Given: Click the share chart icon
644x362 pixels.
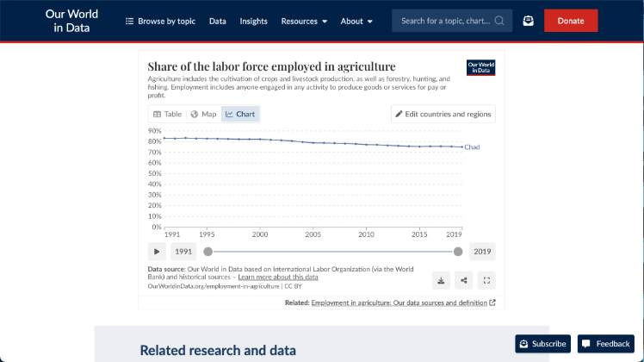Looking at the screenshot, I should (464, 280).
